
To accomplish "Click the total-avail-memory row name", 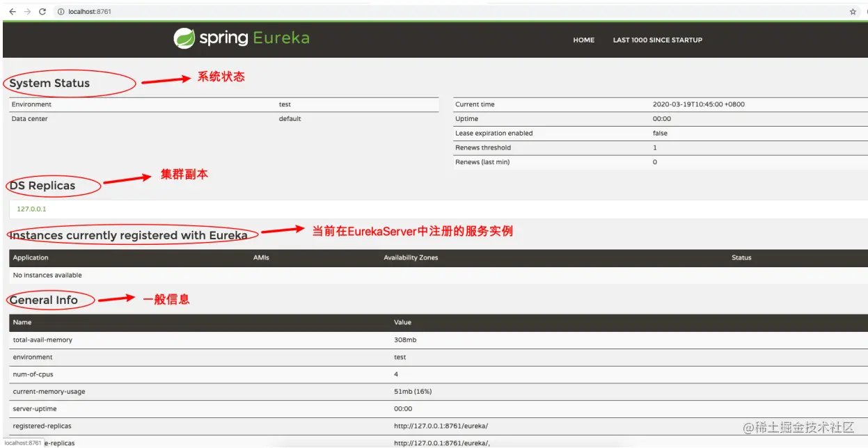I will coord(42,340).
